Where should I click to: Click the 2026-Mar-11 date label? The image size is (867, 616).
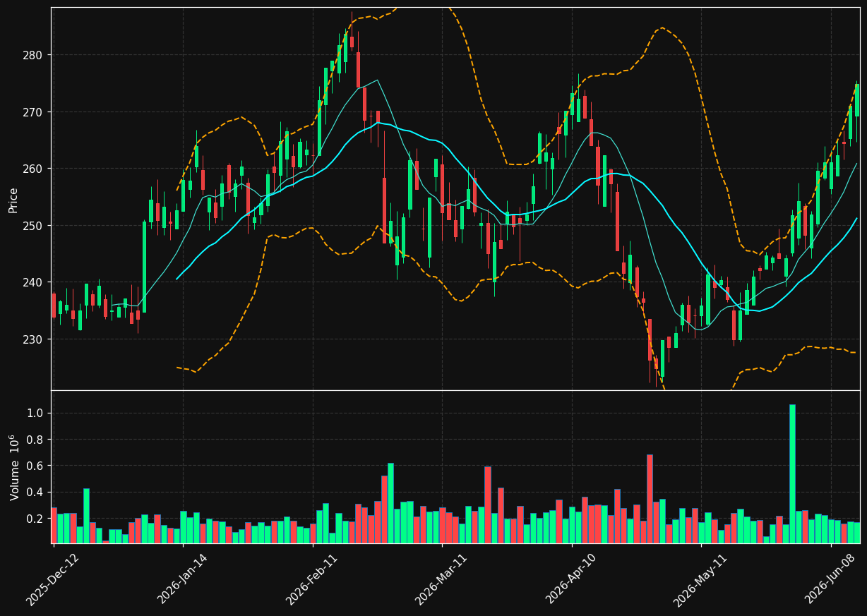[x=441, y=579]
